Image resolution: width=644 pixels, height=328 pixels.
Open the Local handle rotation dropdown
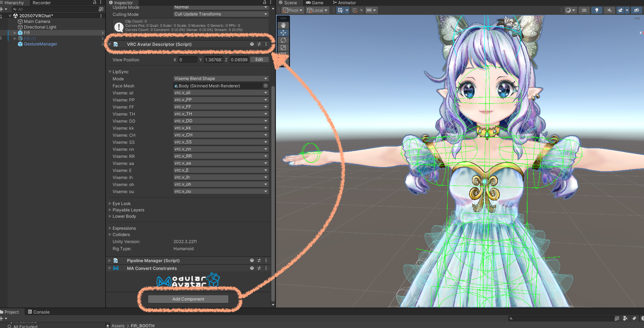coord(318,10)
